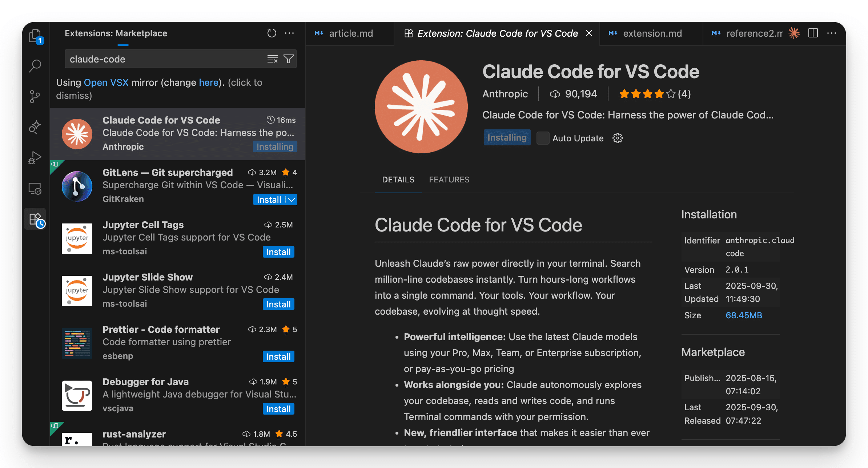Click the Clear Extensions Search Results icon
This screenshot has width=868, height=468.
coord(272,59)
